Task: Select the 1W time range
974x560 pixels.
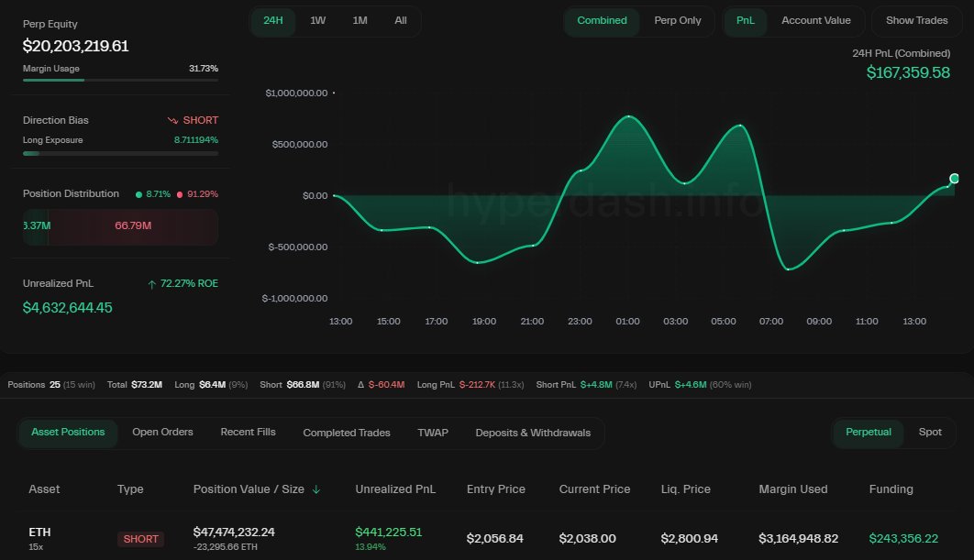Action: coord(317,20)
